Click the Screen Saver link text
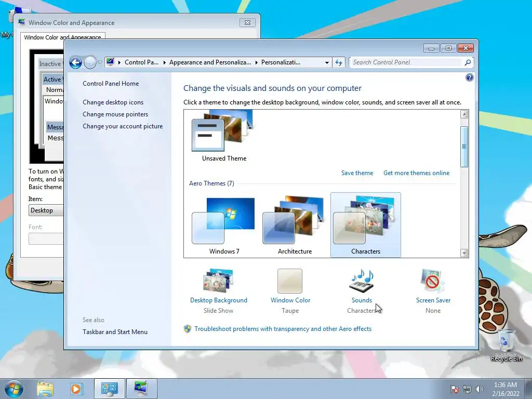 433,300
